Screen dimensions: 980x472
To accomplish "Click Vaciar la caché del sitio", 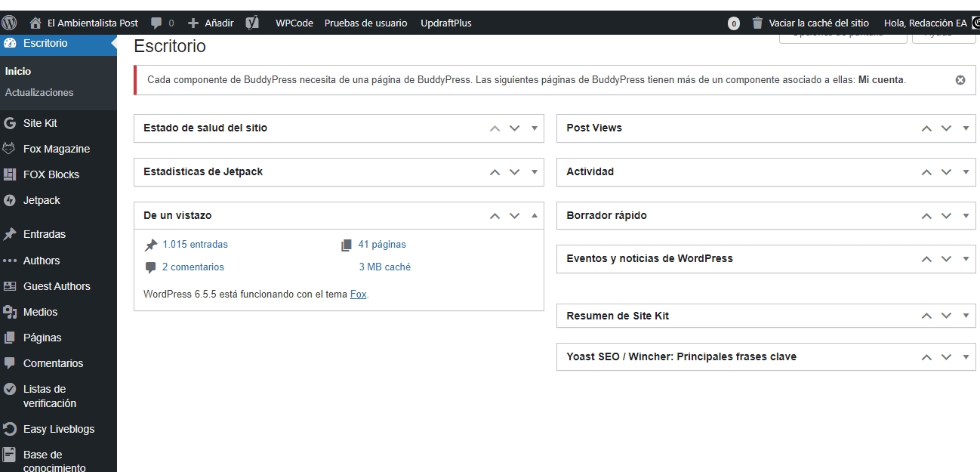I will click(x=818, y=23).
